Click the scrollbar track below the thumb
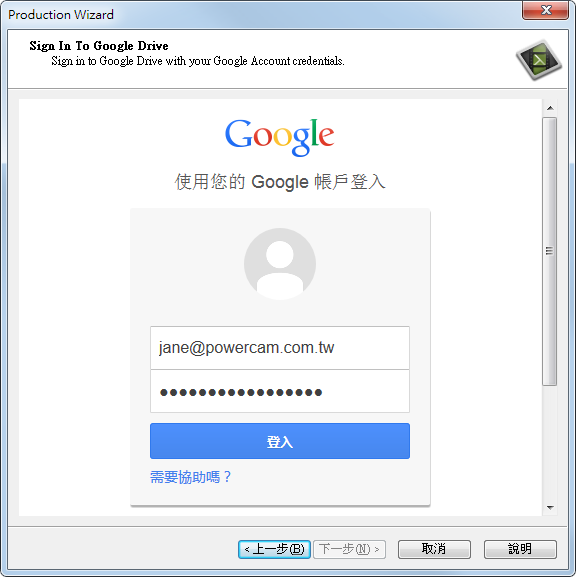The height and width of the screenshot is (577, 576). point(550,443)
